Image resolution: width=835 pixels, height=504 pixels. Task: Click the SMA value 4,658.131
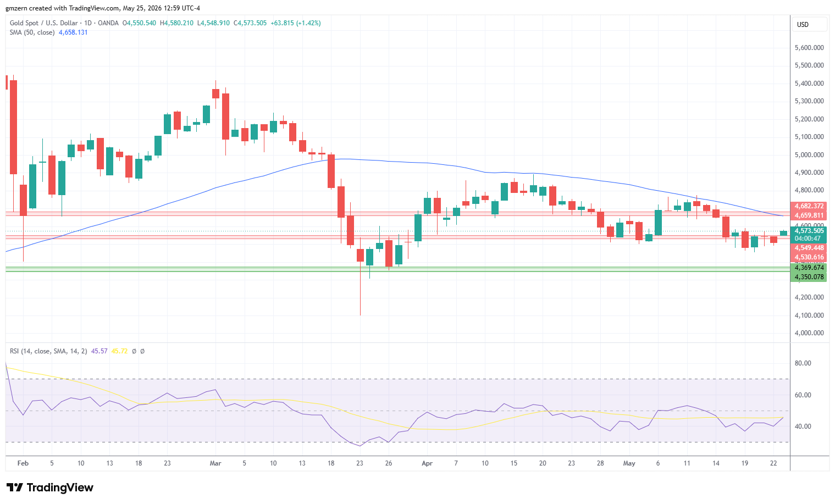click(73, 32)
